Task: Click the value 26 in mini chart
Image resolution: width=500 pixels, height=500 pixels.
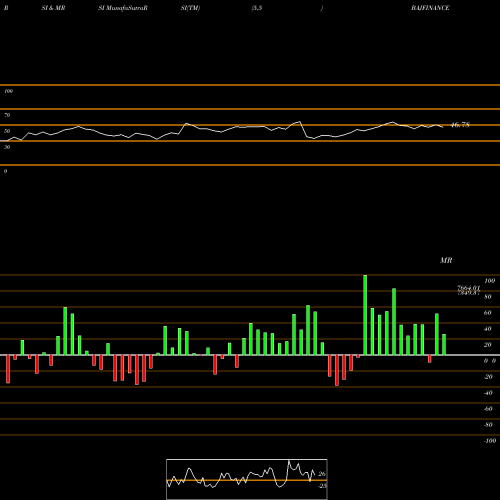Action: tap(322, 474)
